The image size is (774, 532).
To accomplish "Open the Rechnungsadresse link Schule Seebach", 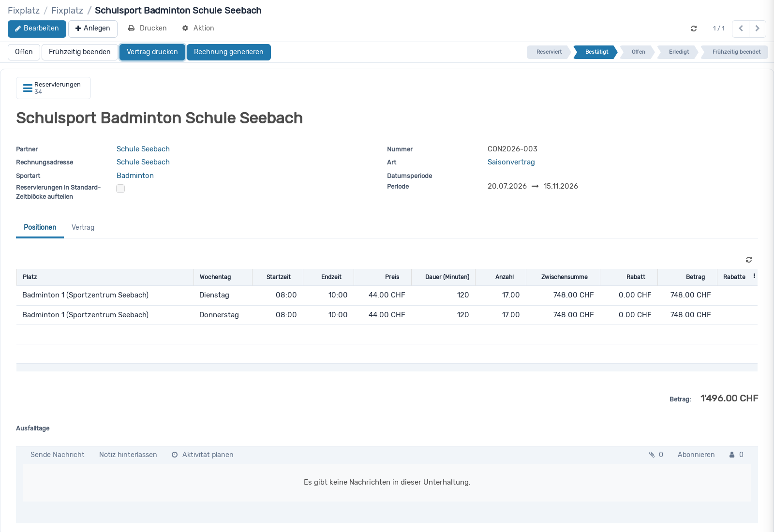I will pyautogui.click(x=143, y=162).
